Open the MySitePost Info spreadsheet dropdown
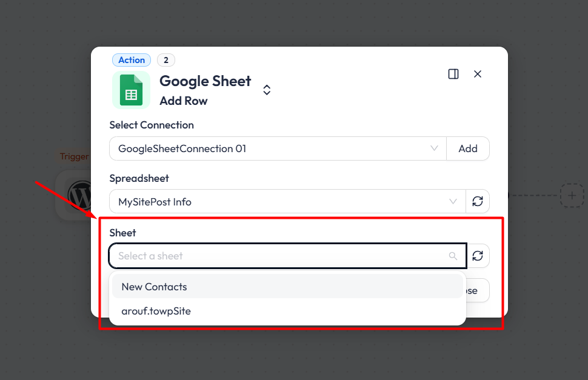The image size is (588, 380). (287, 202)
